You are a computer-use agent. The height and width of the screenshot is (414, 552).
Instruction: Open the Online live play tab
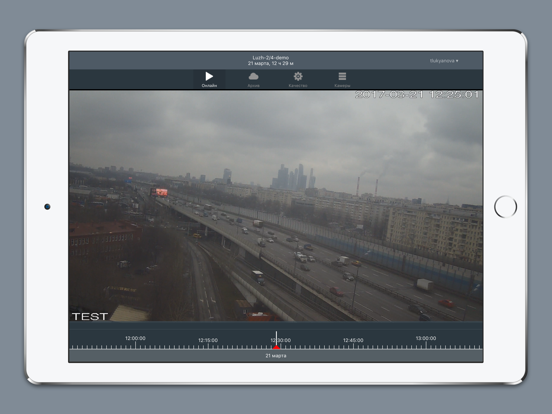pyautogui.click(x=209, y=80)
